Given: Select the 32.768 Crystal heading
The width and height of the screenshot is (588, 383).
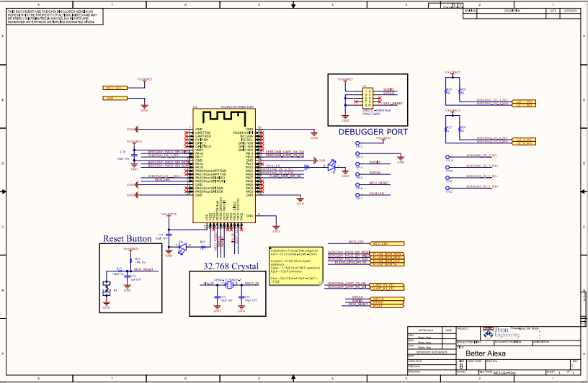Looking at the screenshot, I should [231, 266].
